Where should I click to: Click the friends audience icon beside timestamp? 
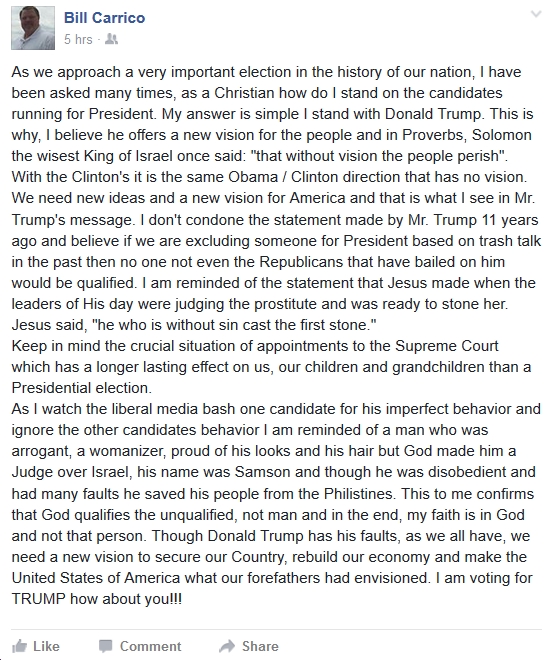tap(111, 40)
